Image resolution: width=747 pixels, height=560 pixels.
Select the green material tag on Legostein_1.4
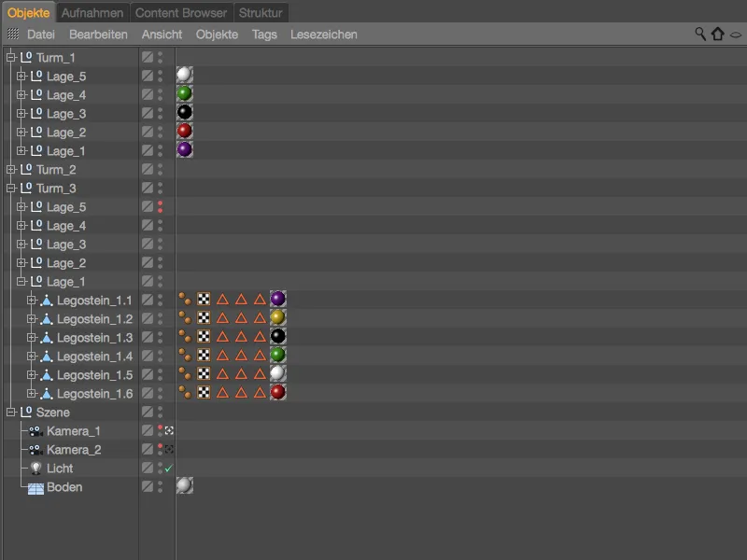tap(277, 355)
